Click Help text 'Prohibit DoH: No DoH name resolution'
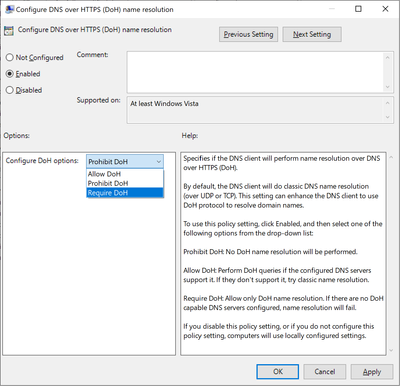 [x=270, y=252]
